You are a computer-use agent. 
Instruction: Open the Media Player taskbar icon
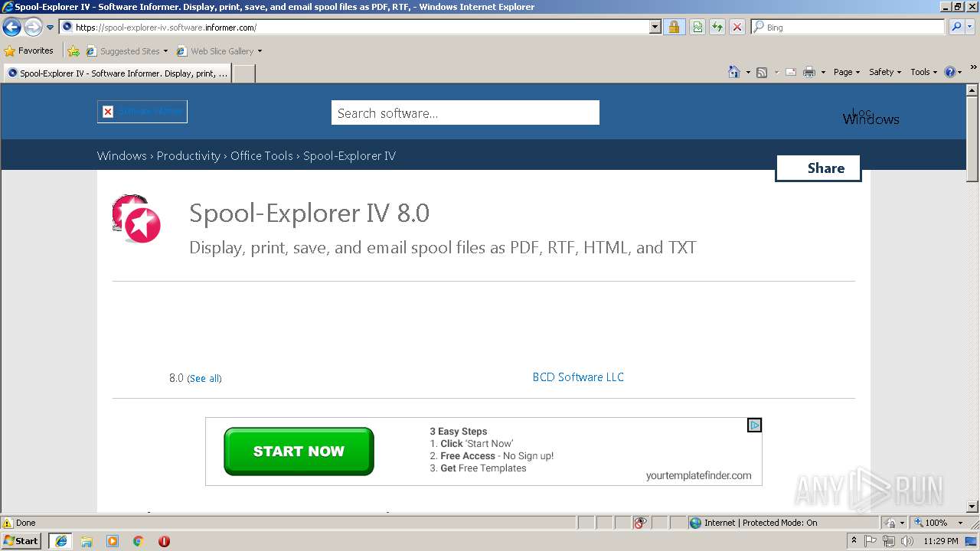click(113, 541)
